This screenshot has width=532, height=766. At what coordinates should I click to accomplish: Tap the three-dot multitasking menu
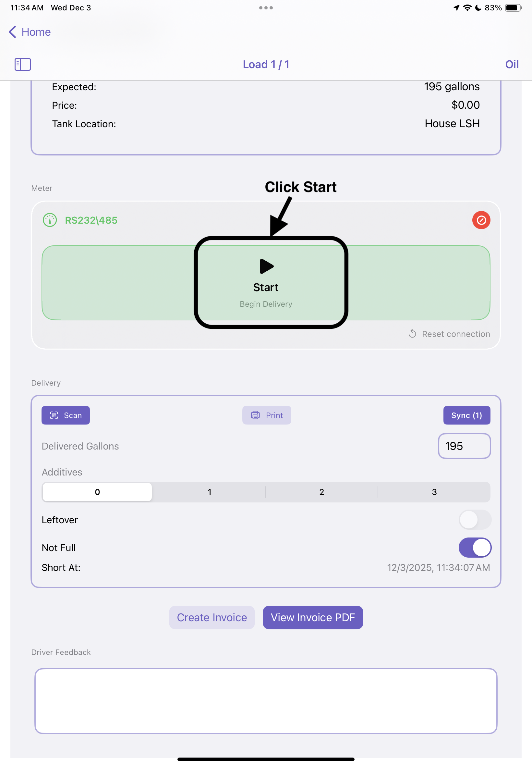click(x=266, y=8)
